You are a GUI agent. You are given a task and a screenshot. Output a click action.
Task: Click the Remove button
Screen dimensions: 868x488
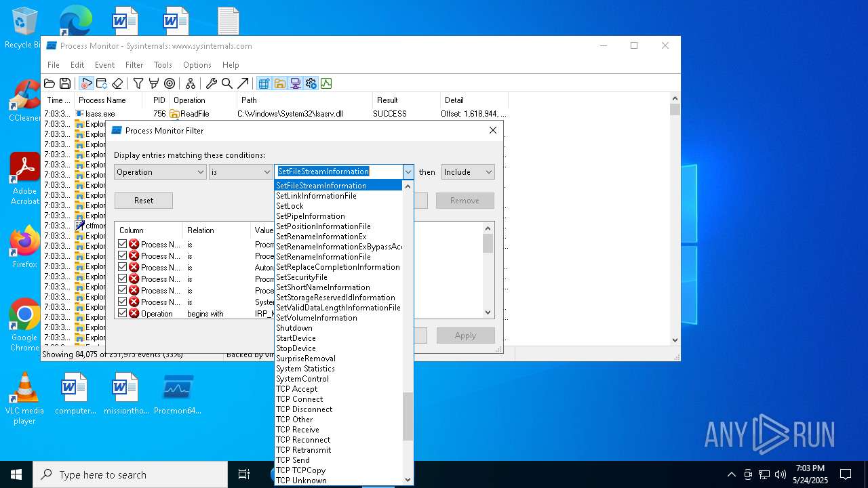[465, 201]
